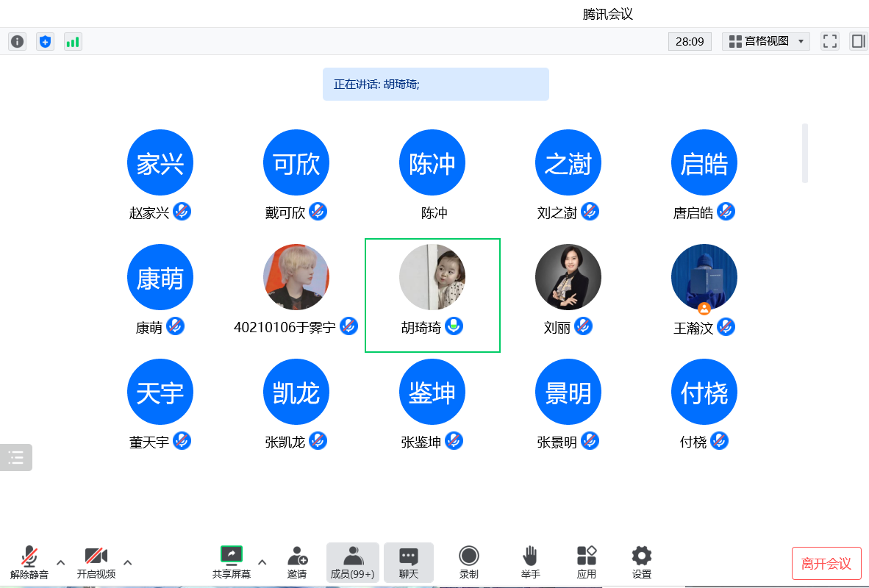The height and width of the screenshot is (588, 869).
Task: Click the 离开会议 leave button
Action: click(x=826, y=564)
